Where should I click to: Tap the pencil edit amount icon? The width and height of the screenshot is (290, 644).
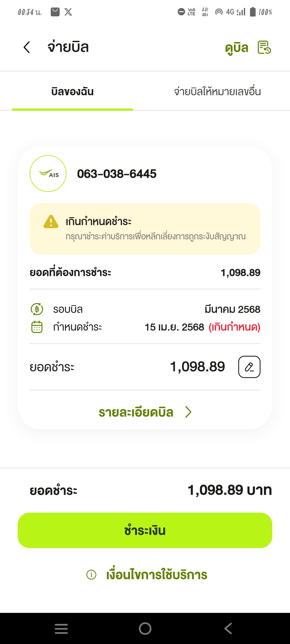(249, 367)
